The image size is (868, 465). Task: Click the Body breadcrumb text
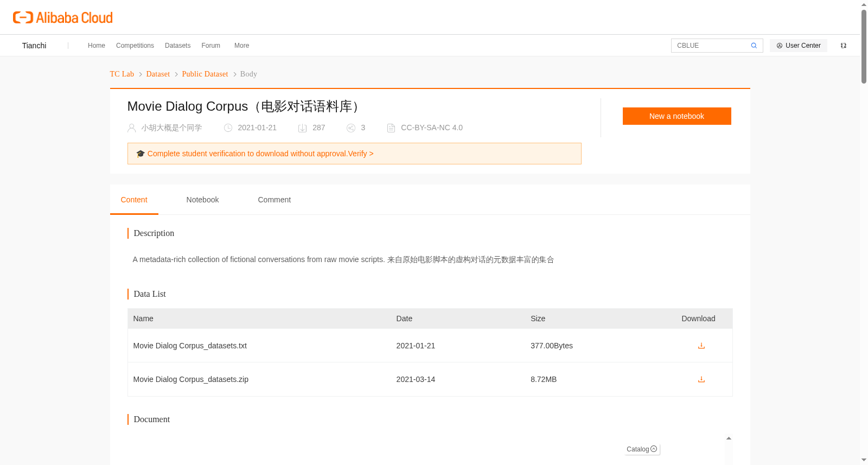[248, 74]
